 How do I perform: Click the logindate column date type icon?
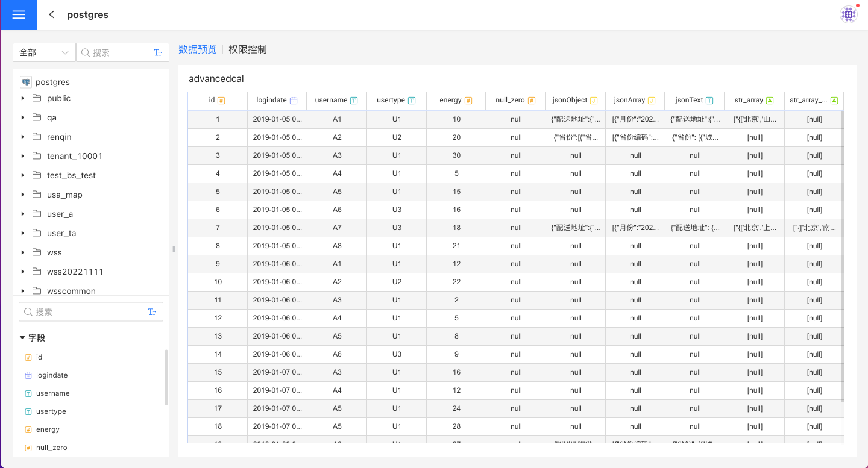click(x=294, y=101)
